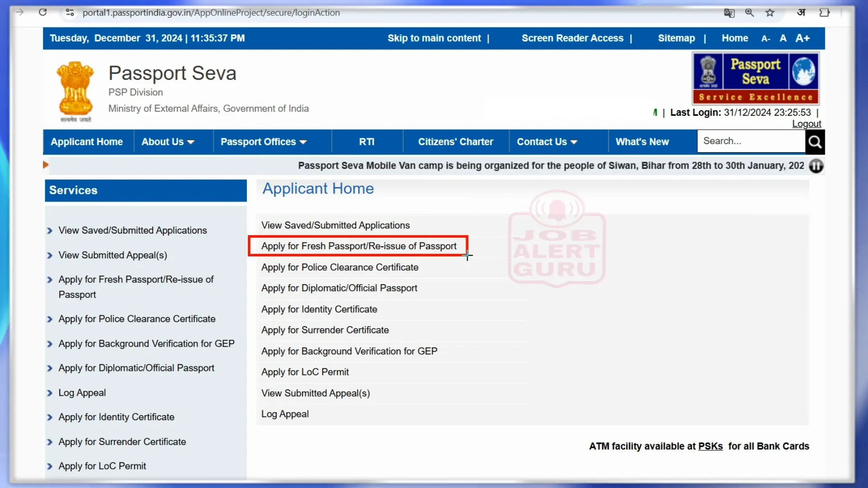
Task: Click View Saved/Submitted Applications link
Action: point(335,225)
